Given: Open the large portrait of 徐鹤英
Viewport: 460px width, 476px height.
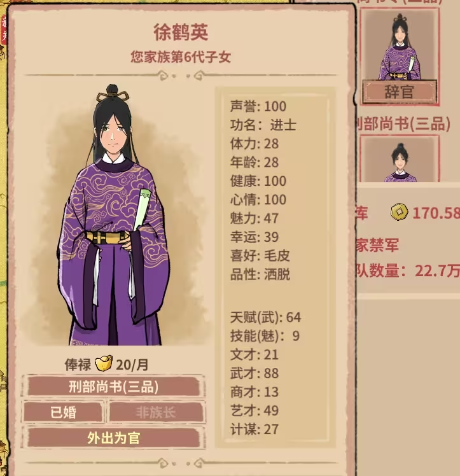Looking at the screenshot, I should coord(113,214).
